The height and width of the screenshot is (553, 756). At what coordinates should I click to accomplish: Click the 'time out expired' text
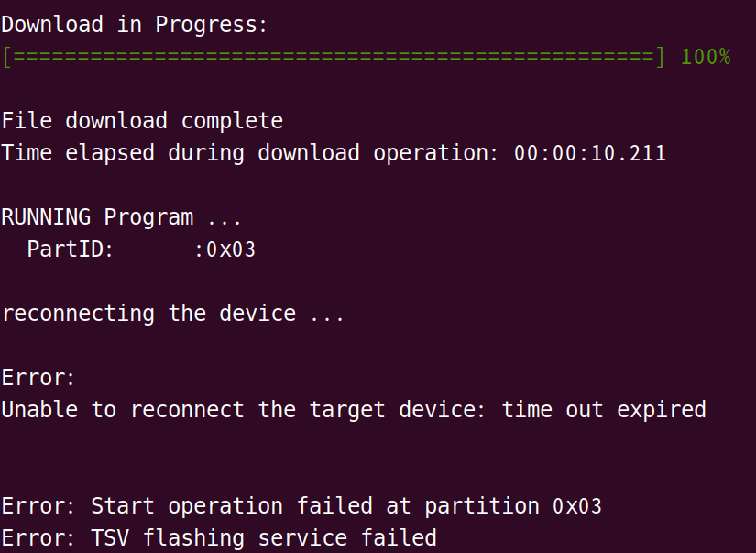(604, 410)
